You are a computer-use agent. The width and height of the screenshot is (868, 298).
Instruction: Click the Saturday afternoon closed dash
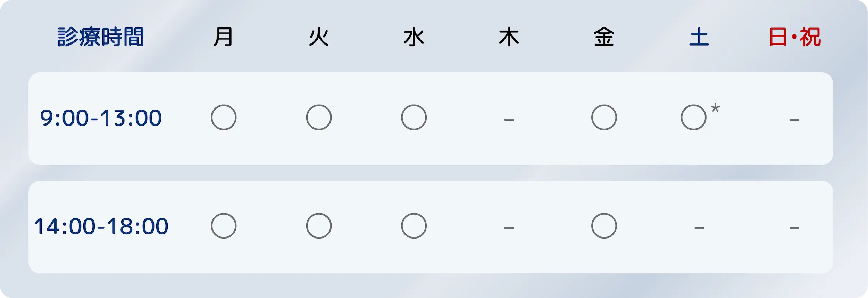(699, 228)
